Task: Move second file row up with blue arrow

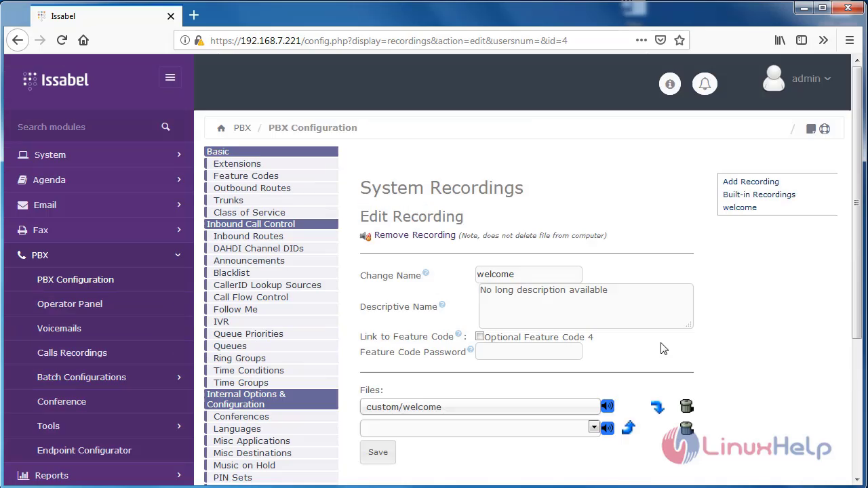Action: (628, 427)
